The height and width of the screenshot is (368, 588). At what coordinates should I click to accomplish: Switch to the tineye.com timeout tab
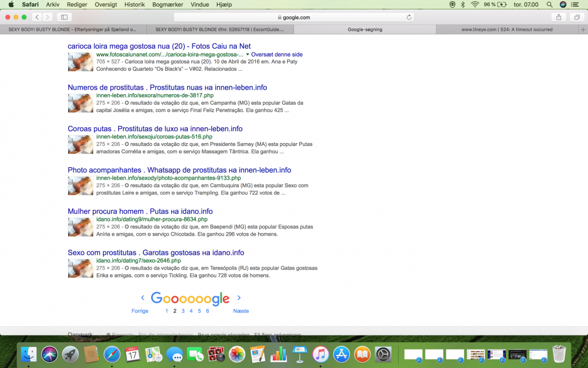tap(507, 29)
